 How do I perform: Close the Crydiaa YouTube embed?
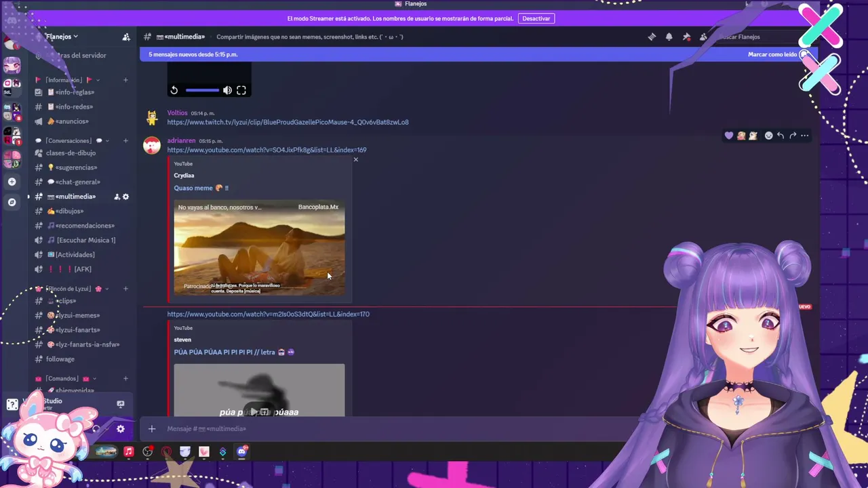pos(355,160)
